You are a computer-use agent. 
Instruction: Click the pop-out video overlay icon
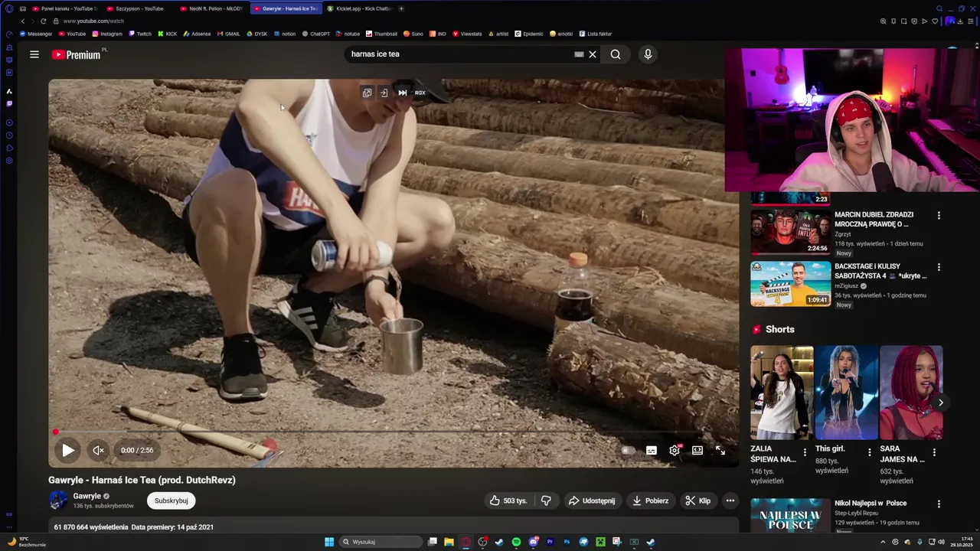click(x=367, y=93)
